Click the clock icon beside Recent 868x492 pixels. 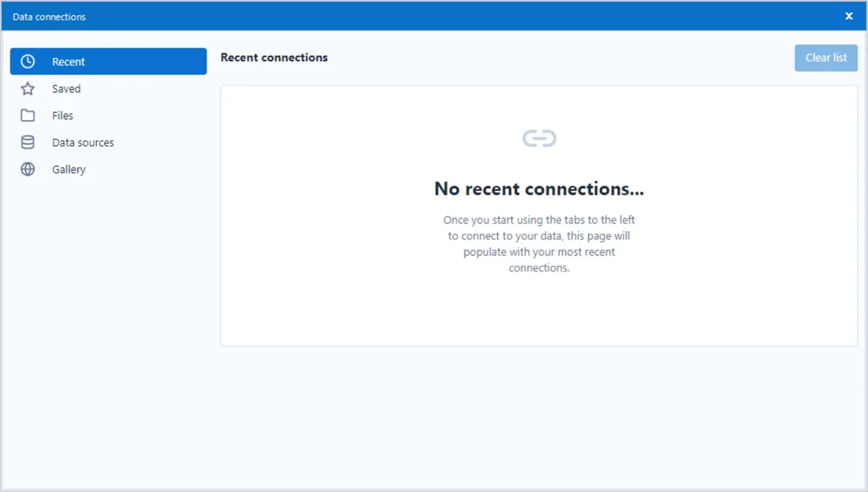click(28, 61)
